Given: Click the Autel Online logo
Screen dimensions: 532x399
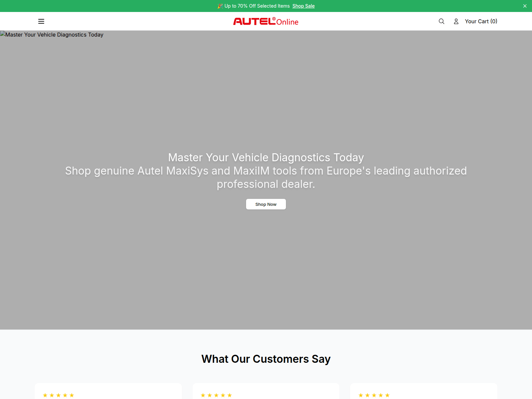Looking at the screenshot, I should point(266,21).
